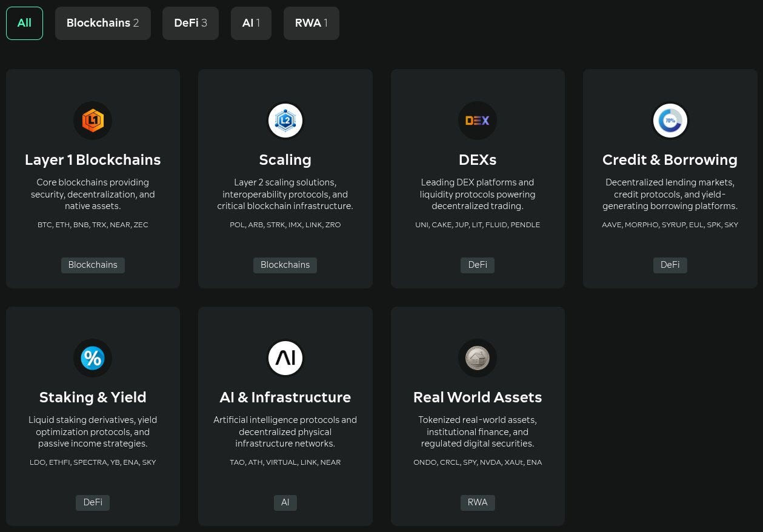Screen dimensions: 763x532
Task: Click DeFi tag on Staking & Yield card
Action: click(x=93, y=502)
